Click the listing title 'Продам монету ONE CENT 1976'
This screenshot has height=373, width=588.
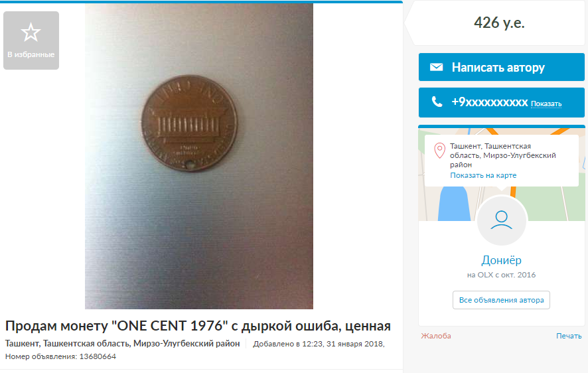198,326
